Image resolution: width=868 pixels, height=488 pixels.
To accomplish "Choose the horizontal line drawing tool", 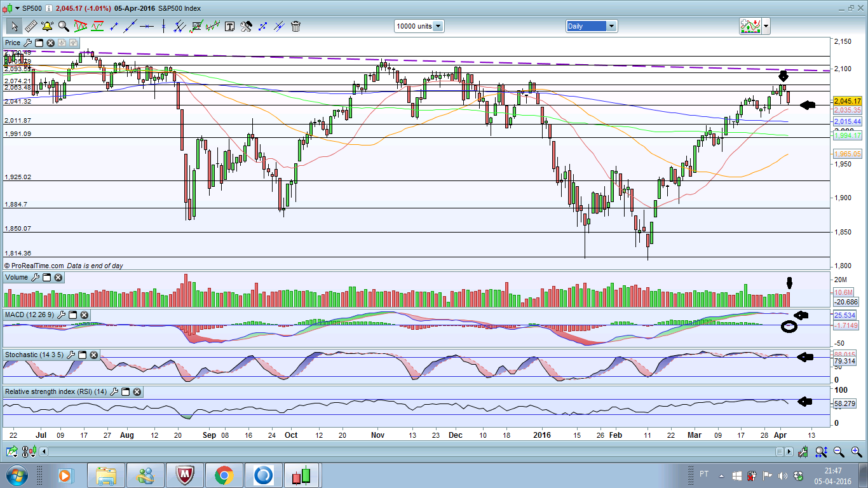I will (x=147, y=26).
